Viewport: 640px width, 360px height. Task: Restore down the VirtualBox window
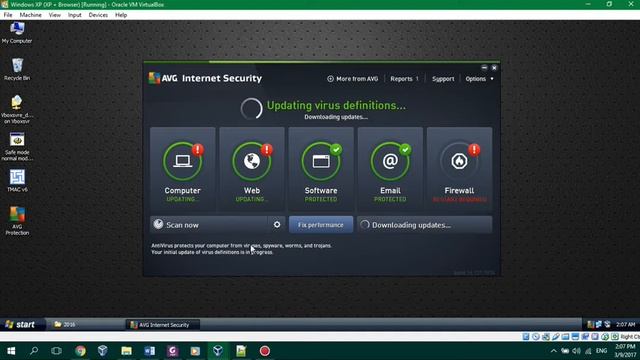pyautogui.click(x=609, y=4)
